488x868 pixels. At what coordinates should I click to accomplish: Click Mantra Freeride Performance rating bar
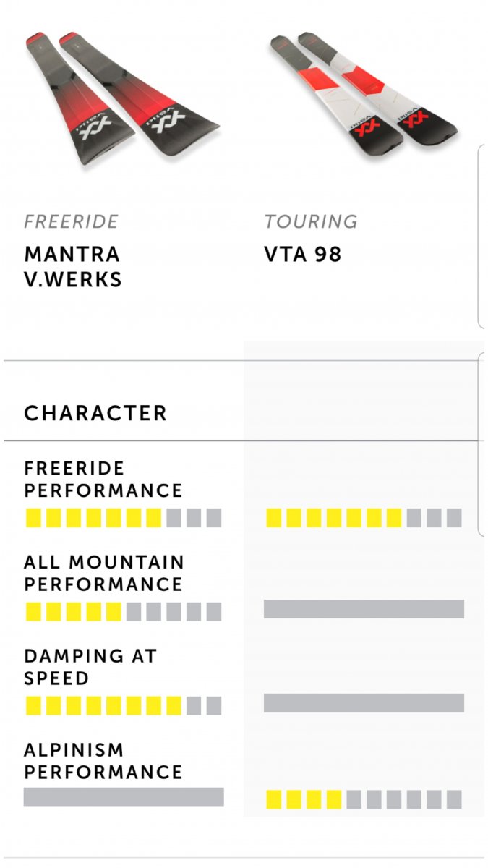coord(124,518)
